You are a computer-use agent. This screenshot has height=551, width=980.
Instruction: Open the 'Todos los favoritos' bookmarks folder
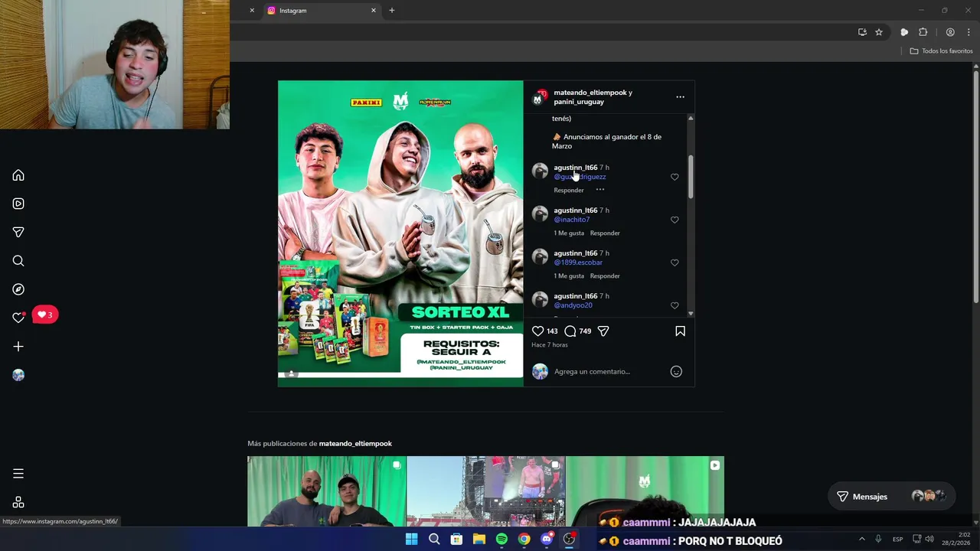(x=942, y=51)
